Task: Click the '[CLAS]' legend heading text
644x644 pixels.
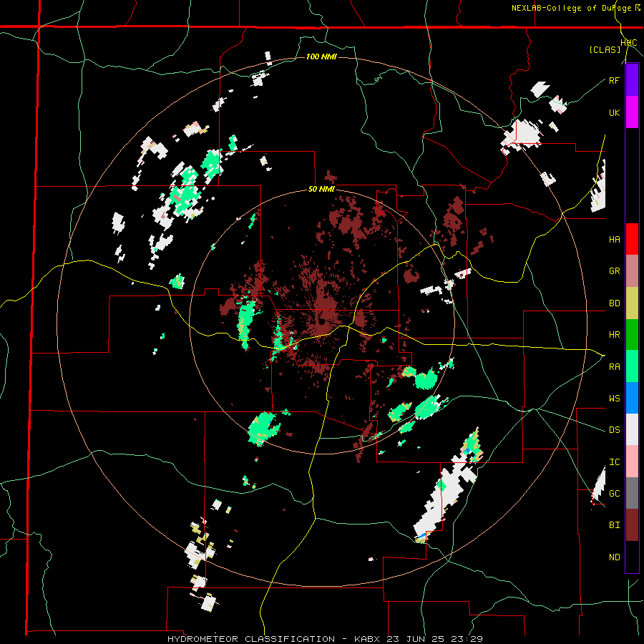Action: coord(605,49)
